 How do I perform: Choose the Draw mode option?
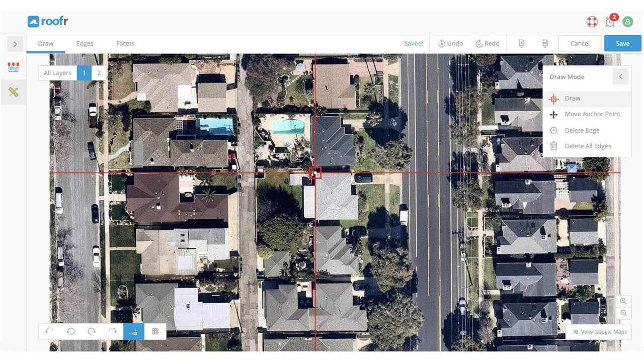(x=587, y=99)
